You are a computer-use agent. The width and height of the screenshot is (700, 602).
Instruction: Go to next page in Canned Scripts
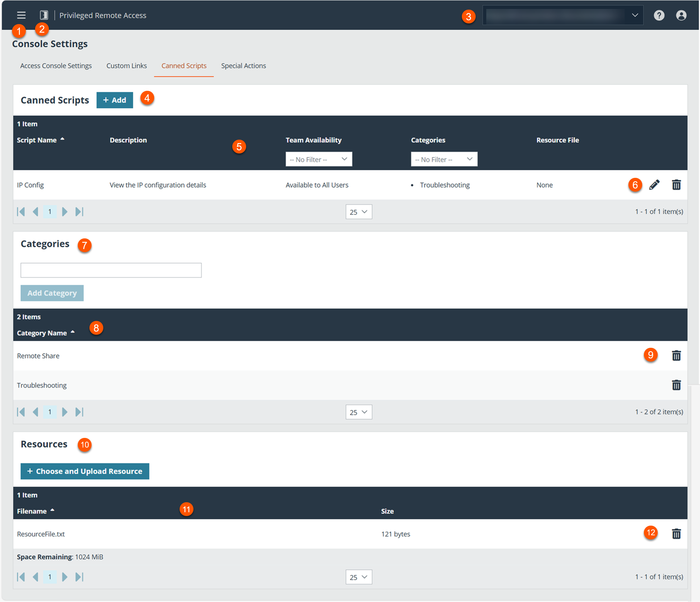click(64, 212)
